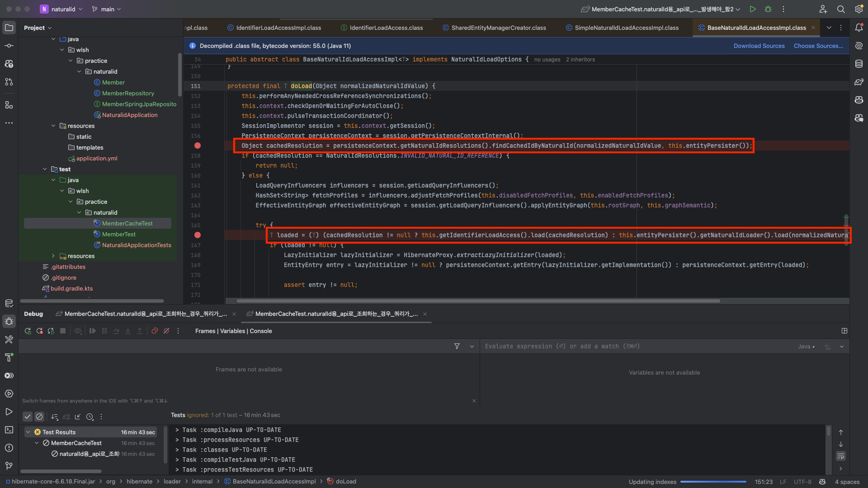Open application.yml in project tree

(x=93, y=158)
